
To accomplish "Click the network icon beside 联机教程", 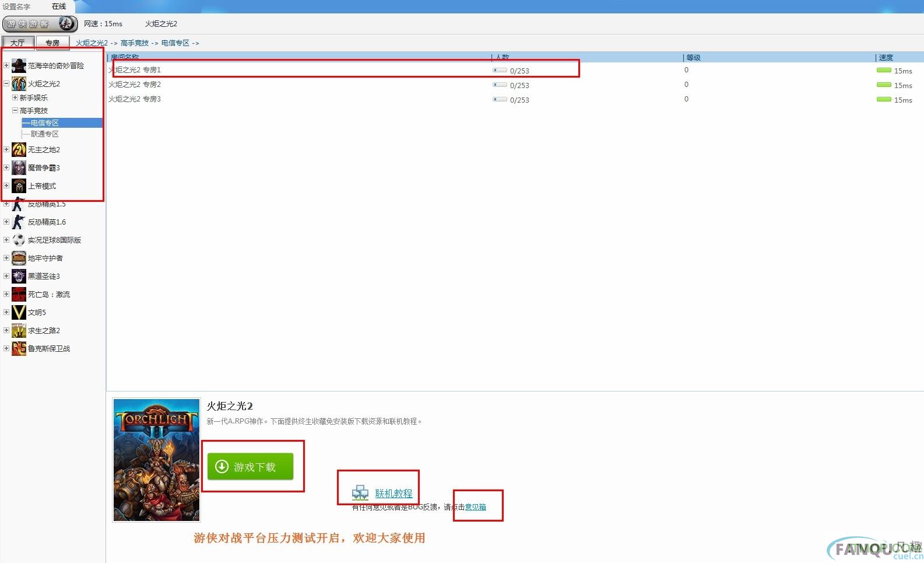I will (x=360, y=493).
